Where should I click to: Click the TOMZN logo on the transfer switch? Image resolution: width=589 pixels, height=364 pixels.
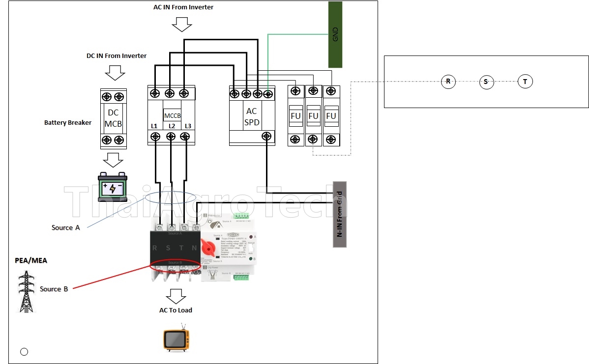pos(233,234)
